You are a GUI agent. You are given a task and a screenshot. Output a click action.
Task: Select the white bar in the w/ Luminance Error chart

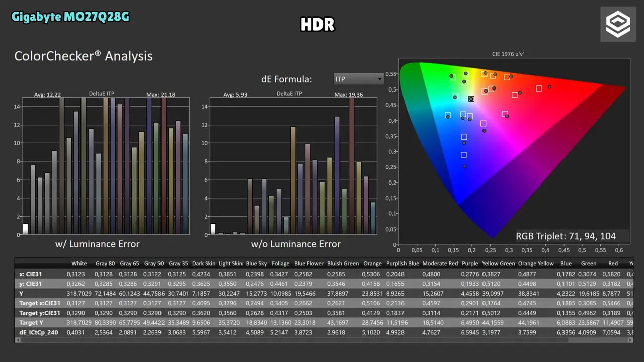click(x=25, y=229)
